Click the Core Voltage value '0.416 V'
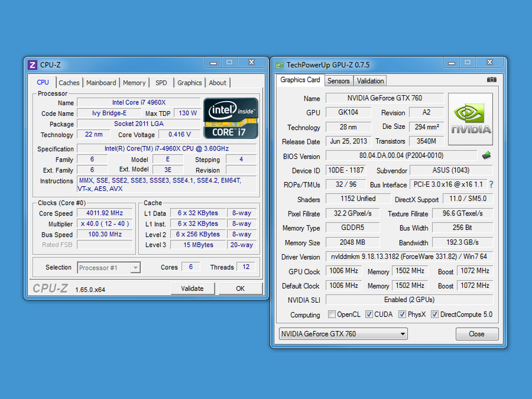532x399 pixels. click(179, 135)
